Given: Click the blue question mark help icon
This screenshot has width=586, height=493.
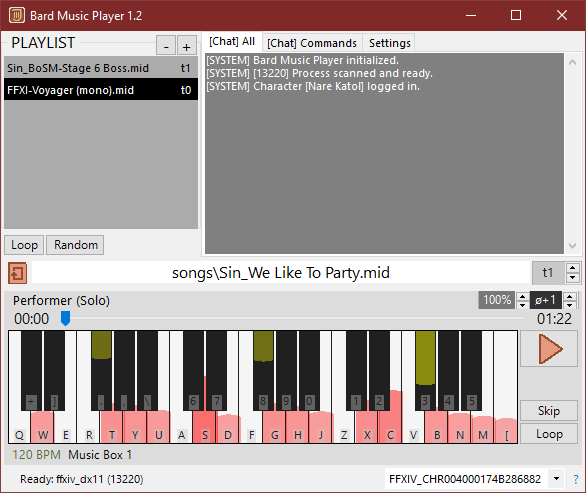Looking at the screenshot, I should click(576, 479).
